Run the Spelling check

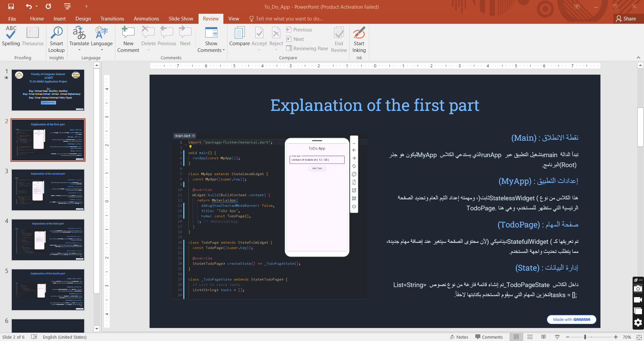[x=11, y=36]
